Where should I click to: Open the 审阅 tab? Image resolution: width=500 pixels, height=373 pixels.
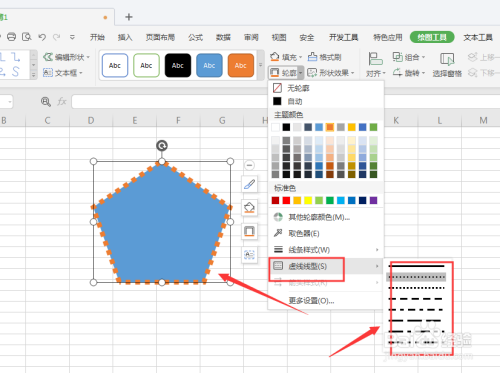(x=251, y=37)
